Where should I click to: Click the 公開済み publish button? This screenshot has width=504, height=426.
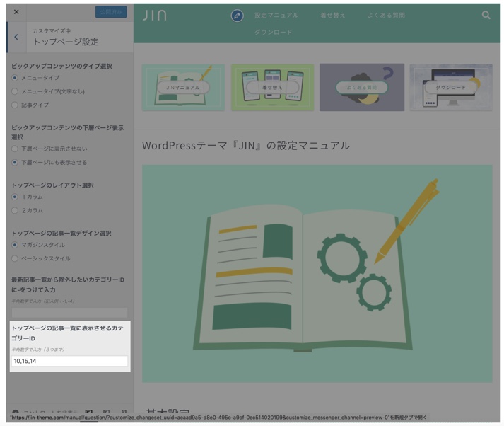click(x=111, y=12)
